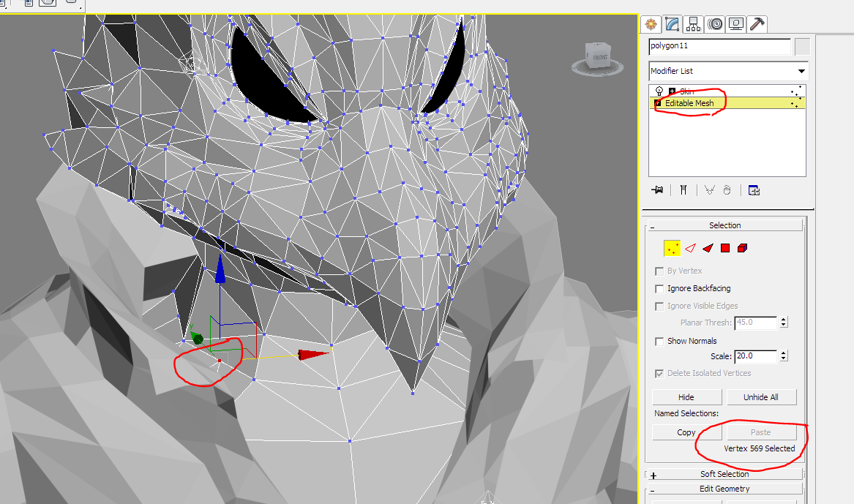Open the Modifier List dropdown
Image resolution: width=854 pixels, height=504 pixels.
click(802, 71)
